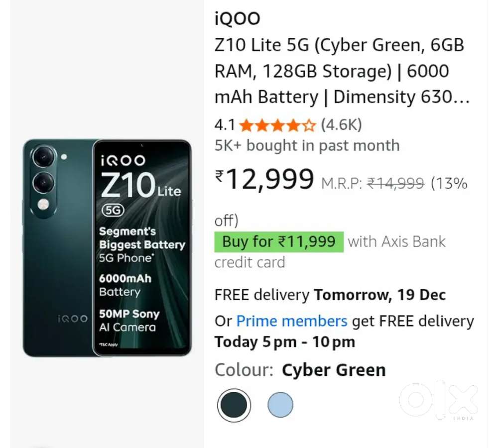Open the iQOO Z10 Lite product image
The width and height of the screenshot is (498, 448).
(x=107, y=248)
